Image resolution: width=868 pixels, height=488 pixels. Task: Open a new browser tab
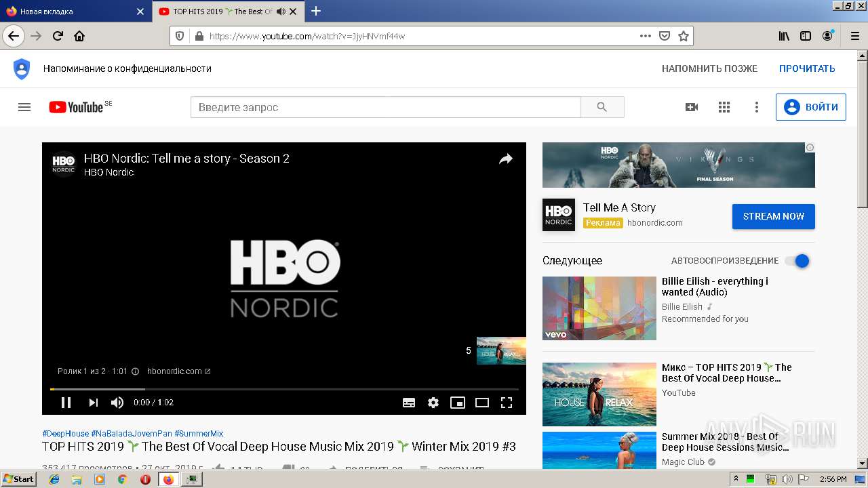[x=316, y=11]
